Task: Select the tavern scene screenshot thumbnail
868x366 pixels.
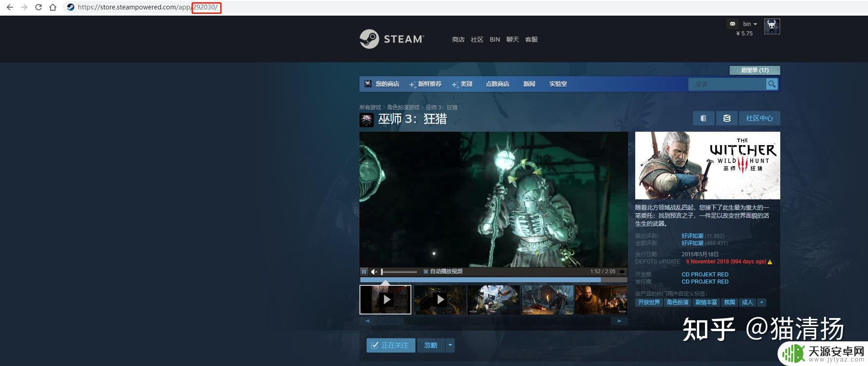Action: (601, 300)
